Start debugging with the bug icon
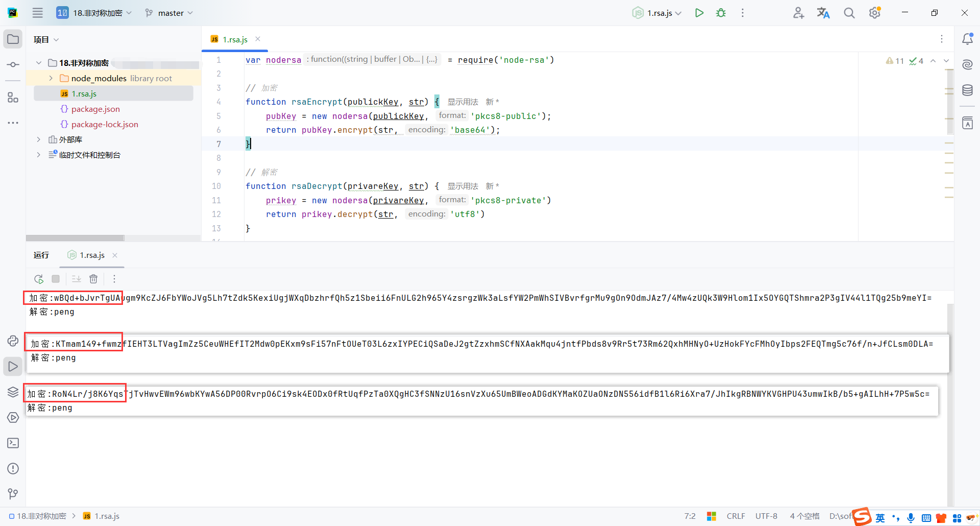980x526 pixels. (721, 13)
